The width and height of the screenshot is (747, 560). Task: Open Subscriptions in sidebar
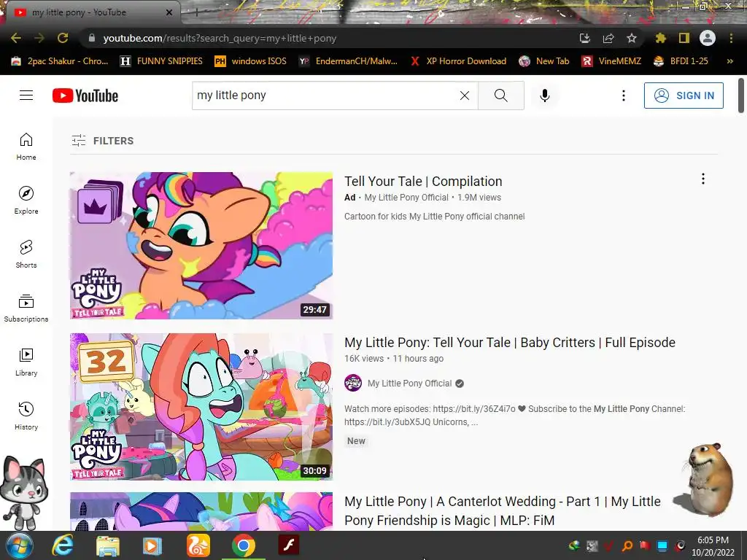(26, 308)
